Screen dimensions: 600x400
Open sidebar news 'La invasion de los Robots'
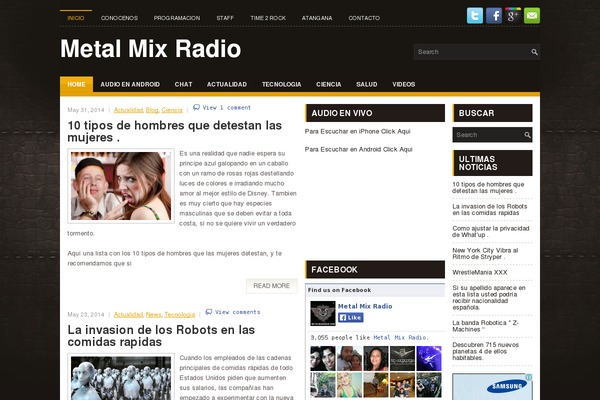(x=490, y=209)
